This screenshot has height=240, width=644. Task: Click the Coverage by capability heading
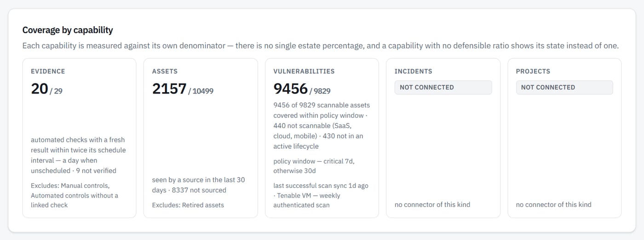(x=68, y=30)
